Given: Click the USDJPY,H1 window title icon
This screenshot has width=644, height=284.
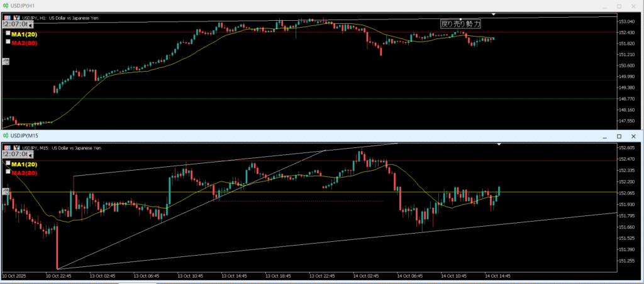Looking at the screenshot, I should point(6,6).
